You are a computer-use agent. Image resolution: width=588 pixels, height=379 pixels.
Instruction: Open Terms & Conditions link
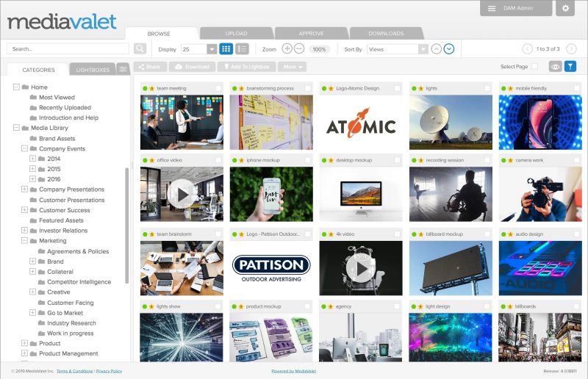(75, 371)
